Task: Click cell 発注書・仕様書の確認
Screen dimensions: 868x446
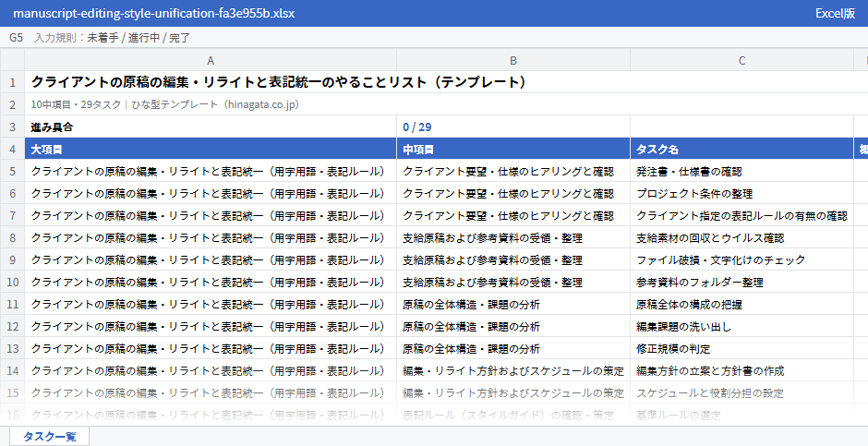Action: (741, 171)
